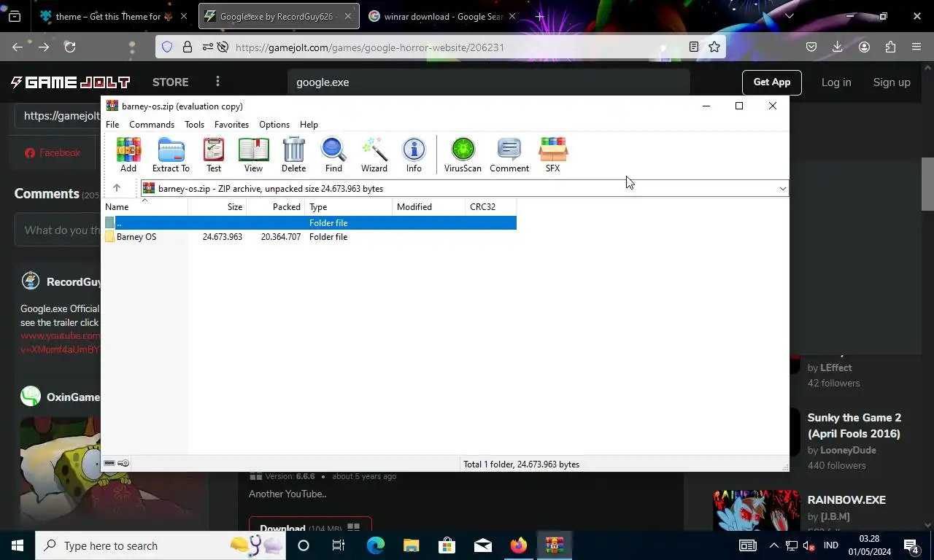
Task: Show archive Info icon
Action: [x=414, y=155]
